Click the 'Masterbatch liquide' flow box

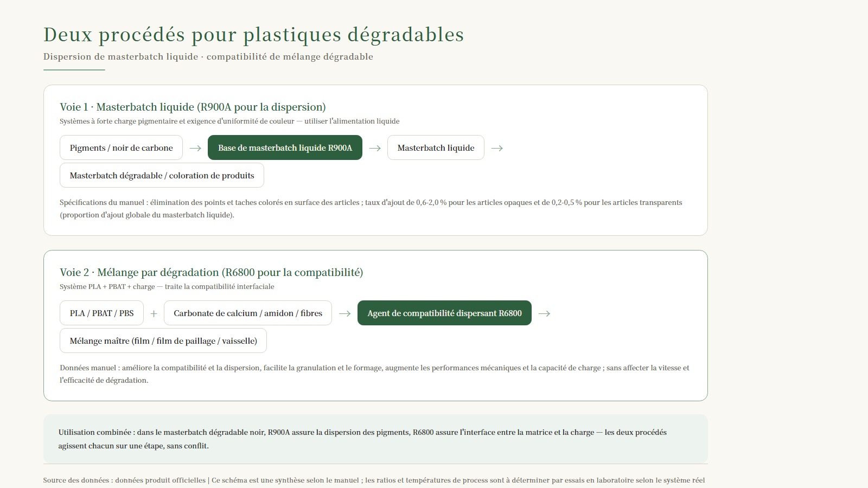pyautogui.click(x=436, y=147)
